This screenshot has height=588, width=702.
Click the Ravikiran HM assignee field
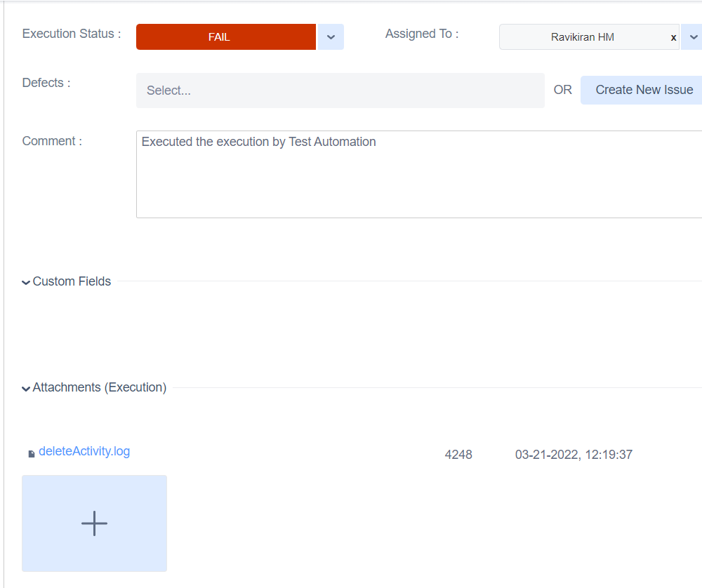click(597, 36)
